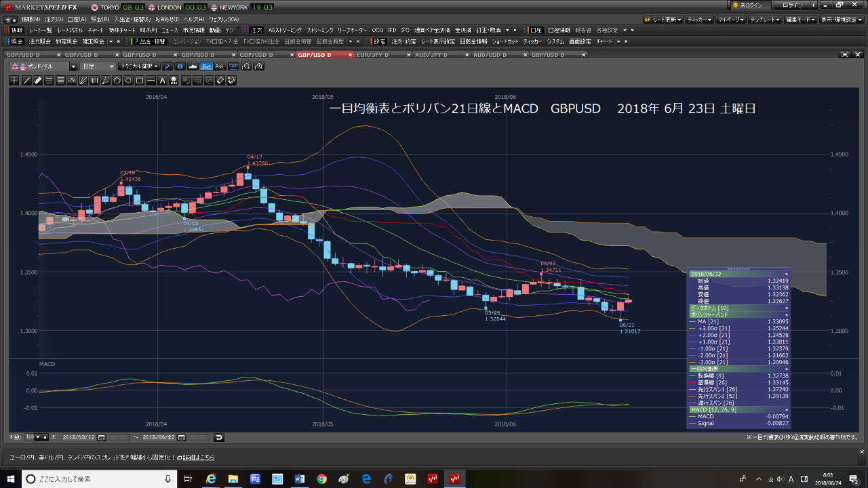Switch chart price to Bid
The height and width of the screenshot is (488, 868).
click(x=205, y=66)
